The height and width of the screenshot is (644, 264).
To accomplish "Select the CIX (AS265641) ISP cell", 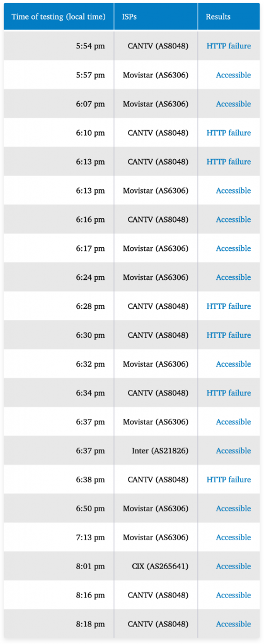I will [x=156, y=566].
